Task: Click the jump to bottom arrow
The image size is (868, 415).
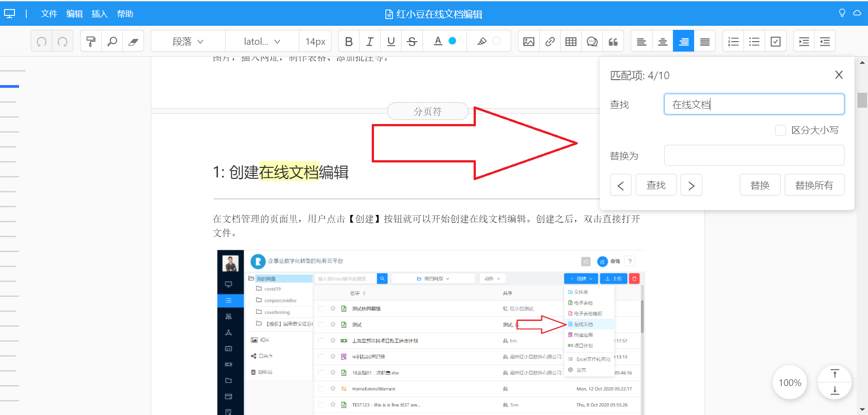Action: click(x=835, y=390)
